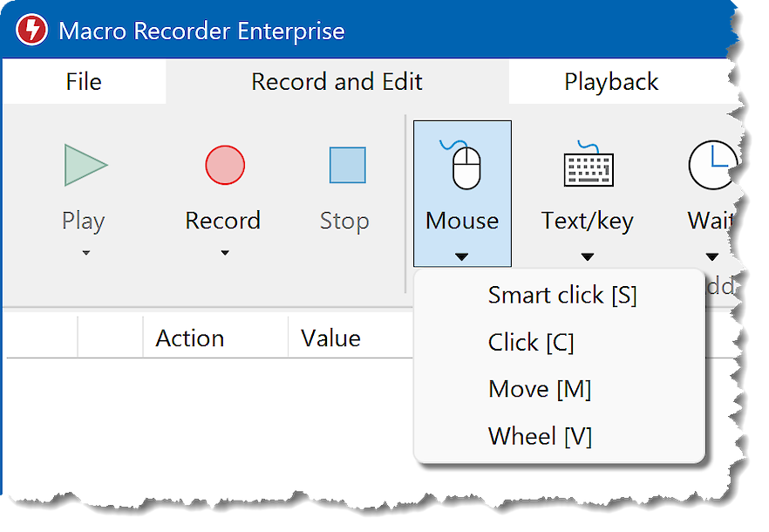
Task: Open the File tab
Action: pyautogui.click(x=84, y=82)
